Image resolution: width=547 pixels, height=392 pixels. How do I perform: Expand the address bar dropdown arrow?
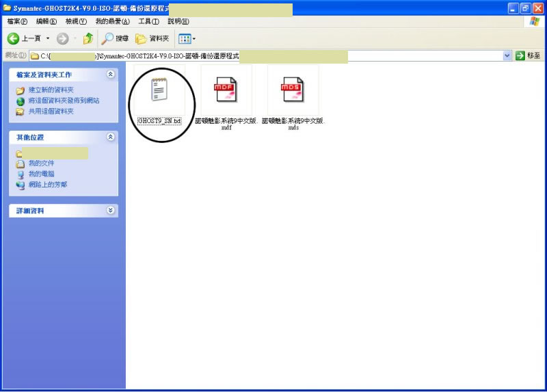click(x=507, y=55)
